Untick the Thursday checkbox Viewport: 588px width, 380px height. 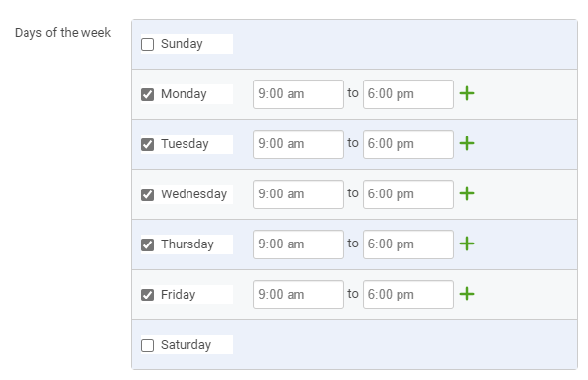click(x=148, y=244)
